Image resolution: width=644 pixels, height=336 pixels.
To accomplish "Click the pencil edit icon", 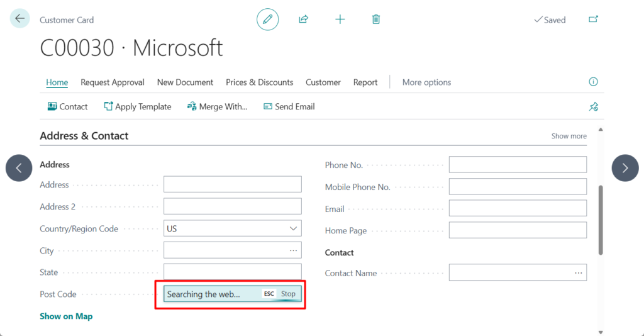I will click(267, 20).
